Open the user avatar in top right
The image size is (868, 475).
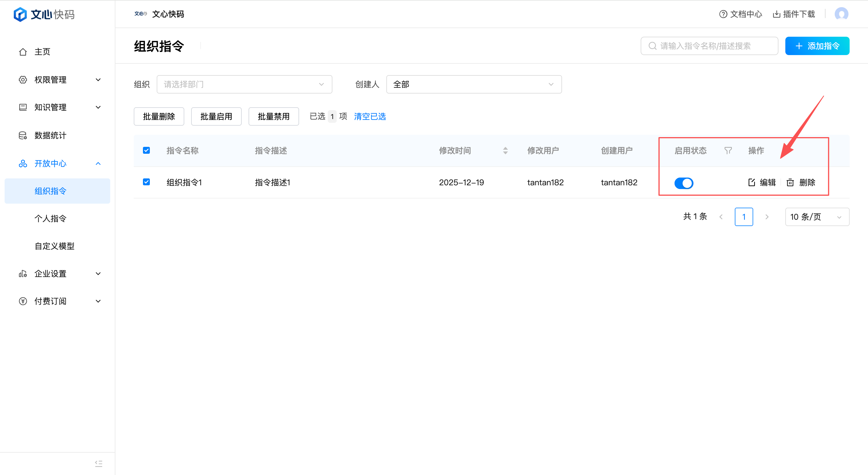pos(841,14)
